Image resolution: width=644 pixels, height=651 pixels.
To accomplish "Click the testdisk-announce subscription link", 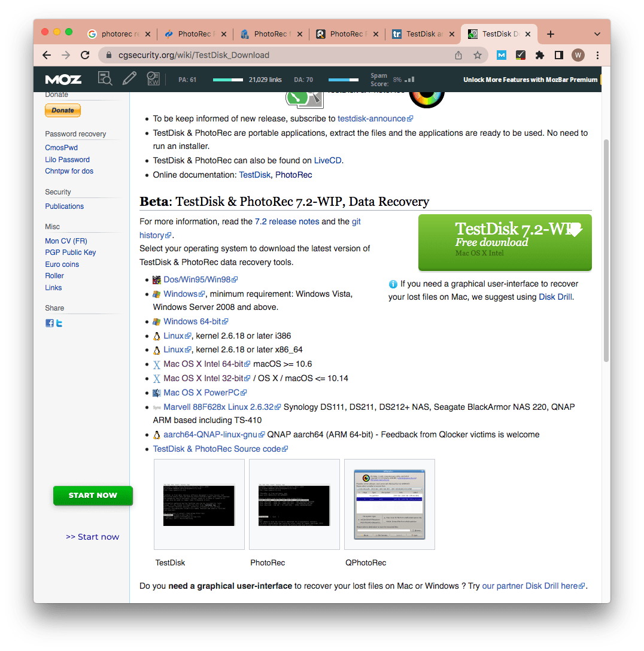I will pyautogui.click(x=375, y=118).
